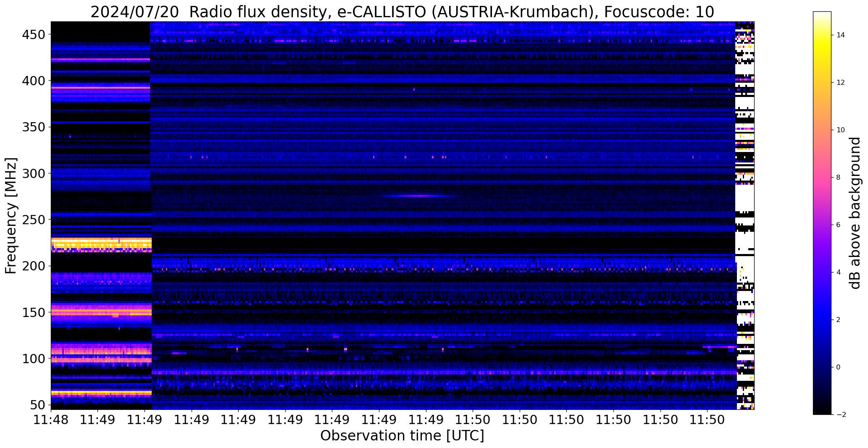Click the colorbar tick value 14
868x448 pixels.
[841, 35]
